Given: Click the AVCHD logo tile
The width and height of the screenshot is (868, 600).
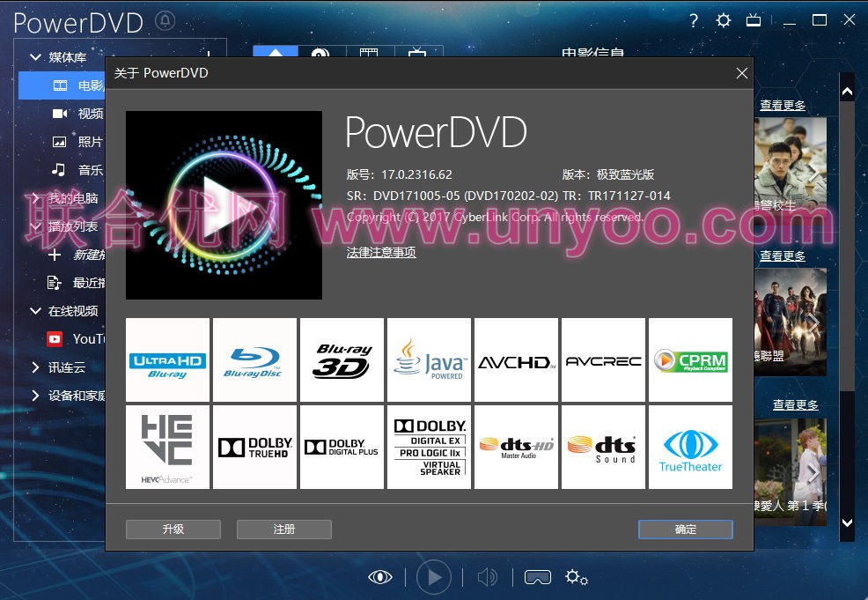Looking at the screenshot, I should coord(516,360).
